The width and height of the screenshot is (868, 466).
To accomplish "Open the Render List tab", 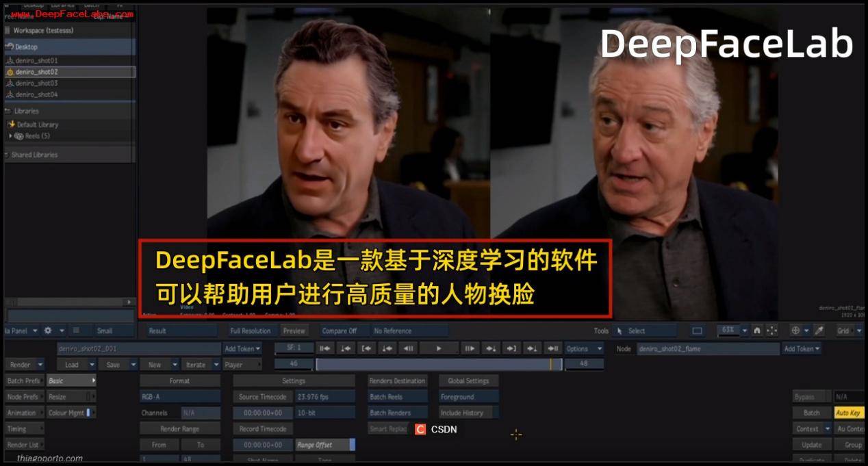I will [x=24, y=445].
